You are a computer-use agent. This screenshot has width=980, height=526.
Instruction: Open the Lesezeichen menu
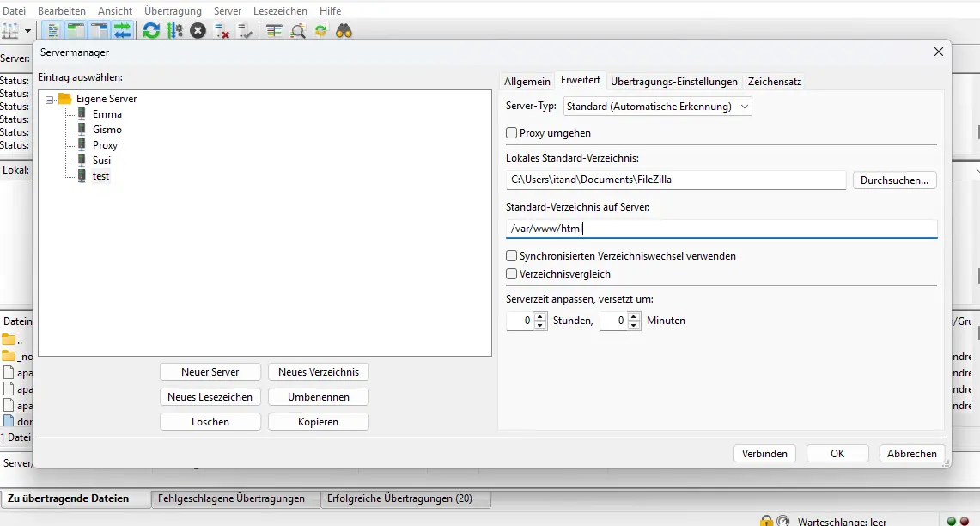point(280,10)
